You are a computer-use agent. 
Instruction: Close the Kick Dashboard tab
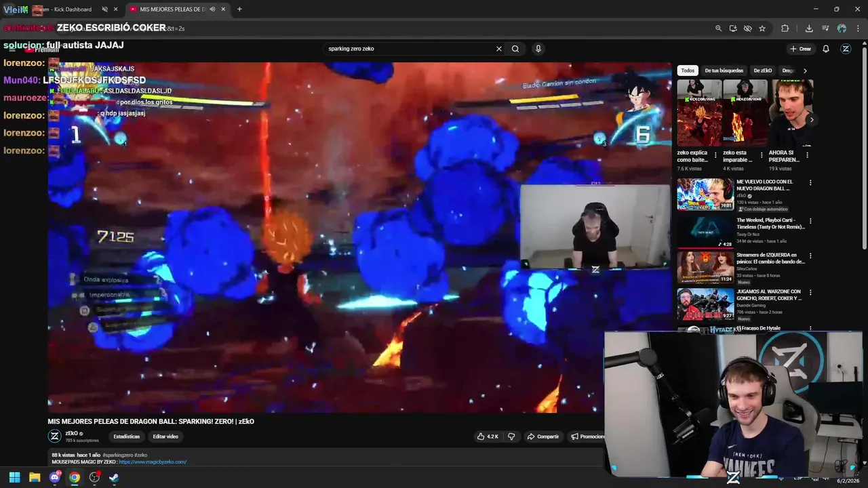pos(115,9)
